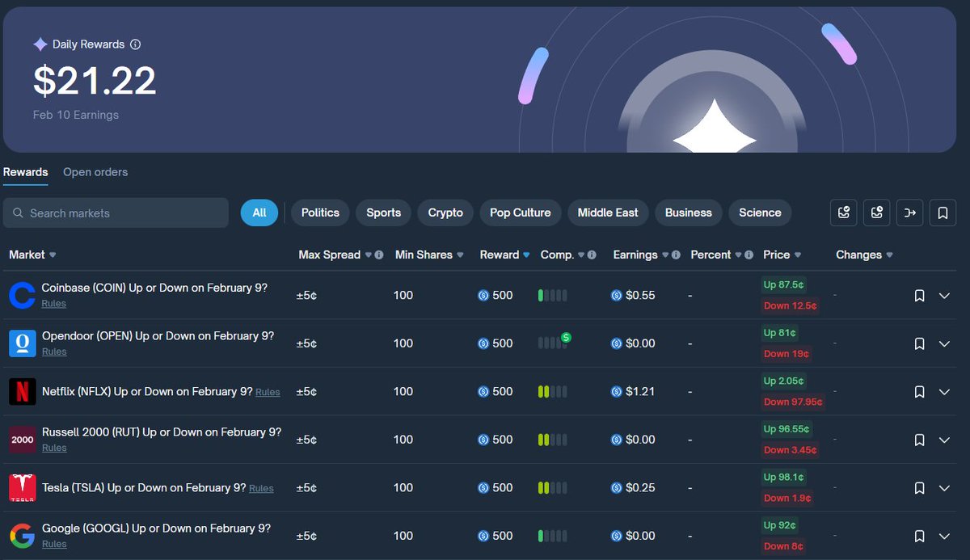Click the Up 87.5¢ price for Coinbase

pos(784,285)
